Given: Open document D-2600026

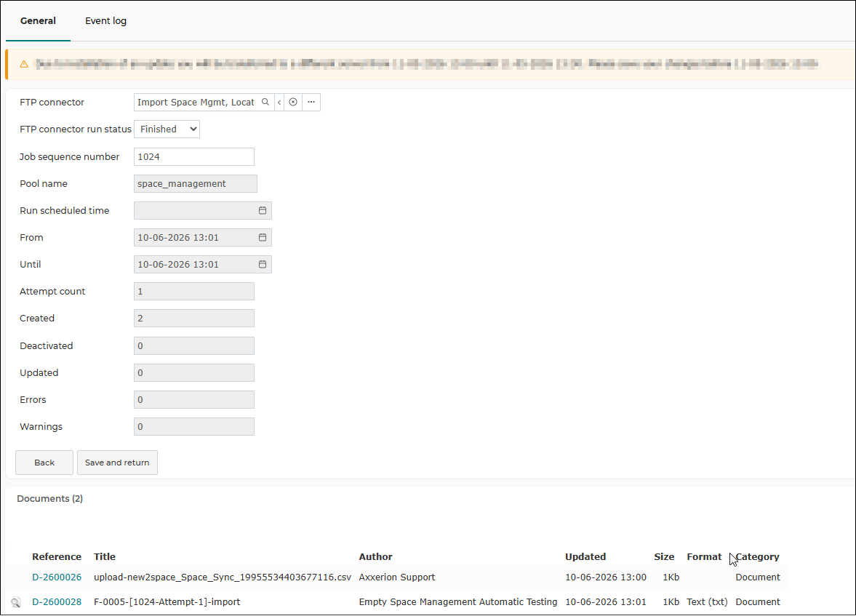Looking at the screenshot, I should [57, 577].
